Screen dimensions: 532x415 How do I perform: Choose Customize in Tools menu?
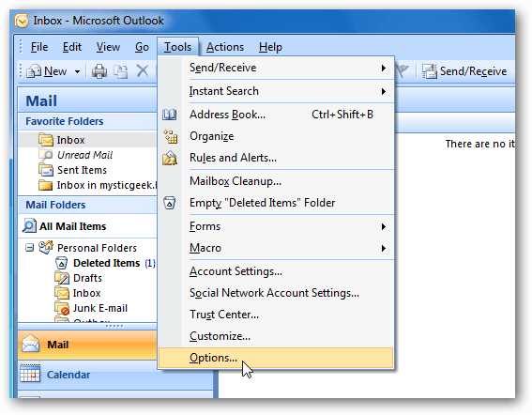click(276, 336)
